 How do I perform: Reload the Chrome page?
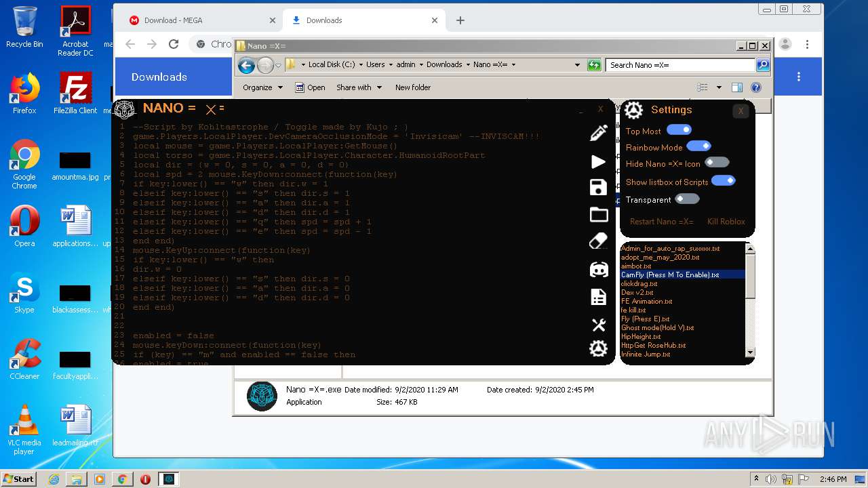(174, 44)
